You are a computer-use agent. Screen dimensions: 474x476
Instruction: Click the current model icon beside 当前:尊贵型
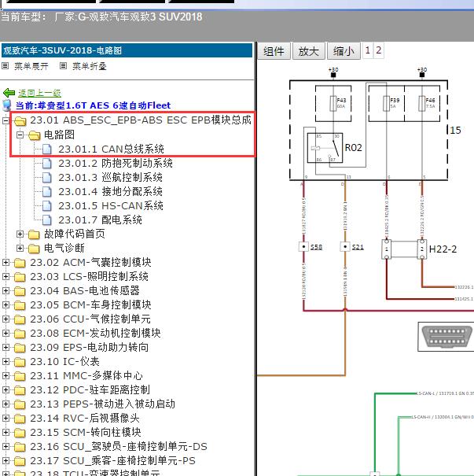(7, 105)
